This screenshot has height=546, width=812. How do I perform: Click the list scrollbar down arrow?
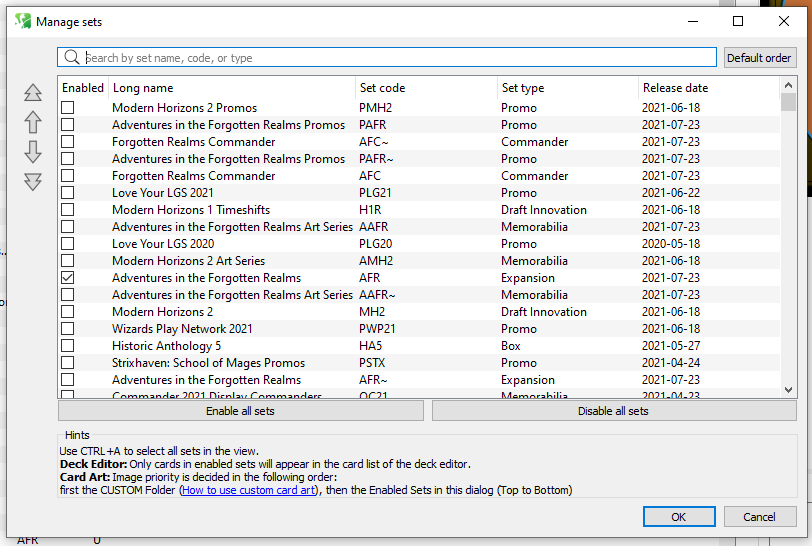click(x=788, y=390)
